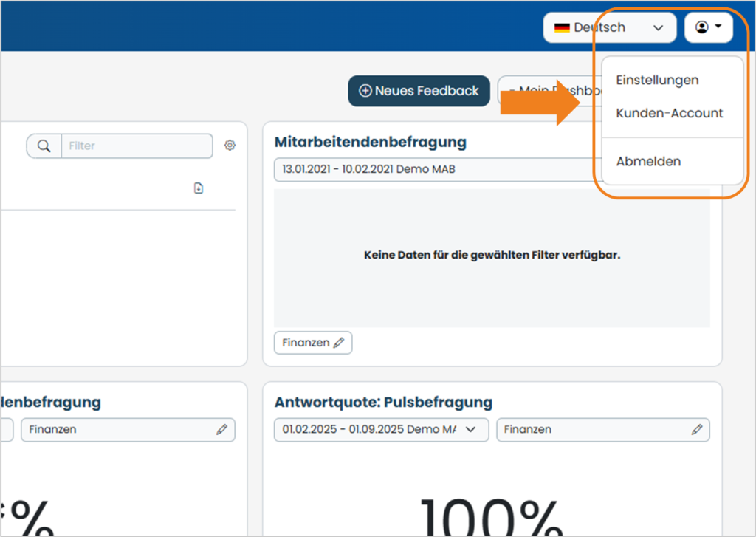Click 'Keine Daten für die gewählten Filter verfügbar.' message
The image size is (756, 537).
(492, 255)
